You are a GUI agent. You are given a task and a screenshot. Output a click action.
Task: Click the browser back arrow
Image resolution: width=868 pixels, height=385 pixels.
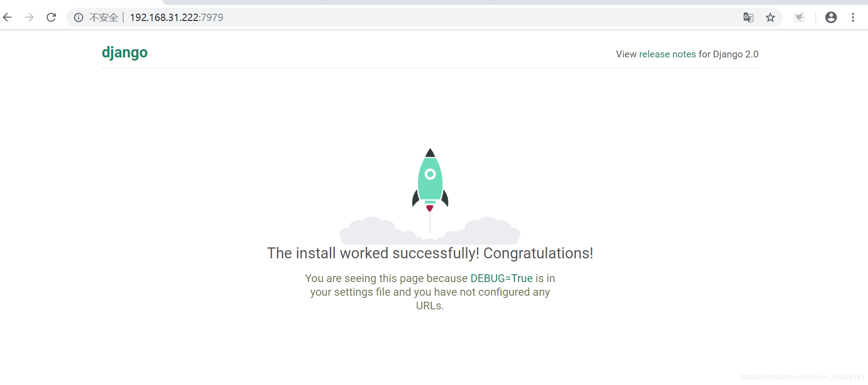7,17
